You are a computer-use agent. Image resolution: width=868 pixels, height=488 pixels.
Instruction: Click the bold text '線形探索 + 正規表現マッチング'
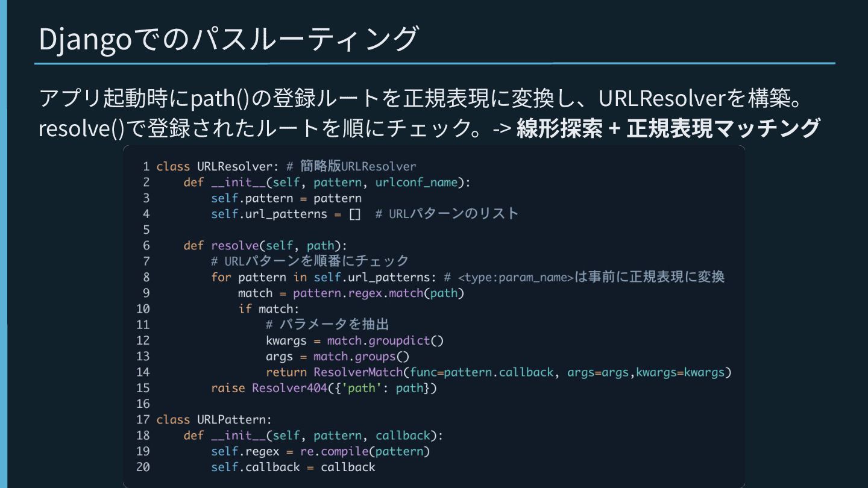668,128
